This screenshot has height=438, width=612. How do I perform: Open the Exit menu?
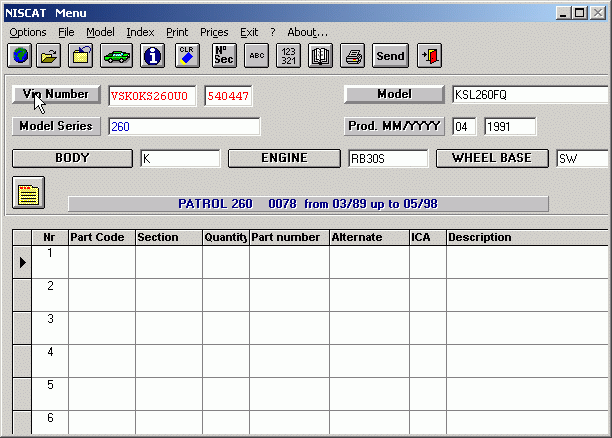(x=249, y=32)
